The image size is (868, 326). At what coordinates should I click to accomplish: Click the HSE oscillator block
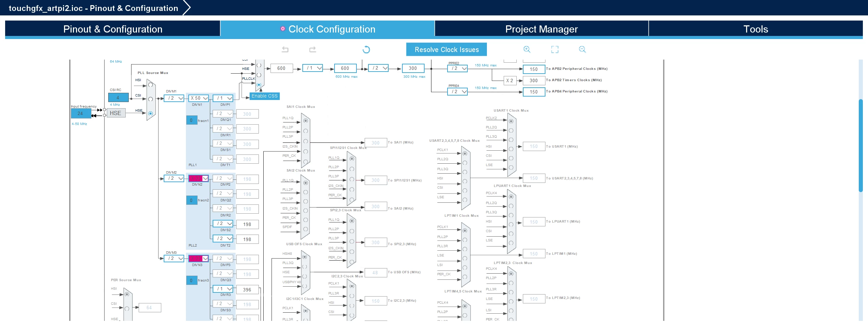[116, 113]
